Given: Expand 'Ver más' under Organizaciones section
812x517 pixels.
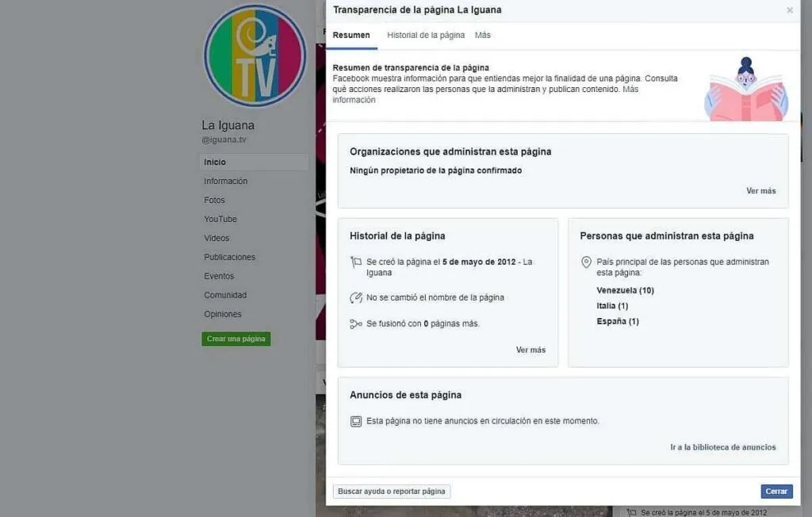Looking at the screenshot, I should pos(760,191).
